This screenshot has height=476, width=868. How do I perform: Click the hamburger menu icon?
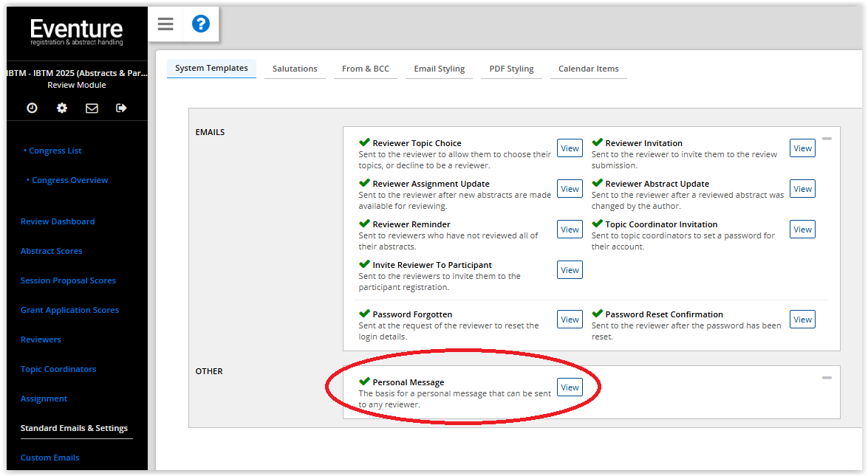click(x=165, y=24)
